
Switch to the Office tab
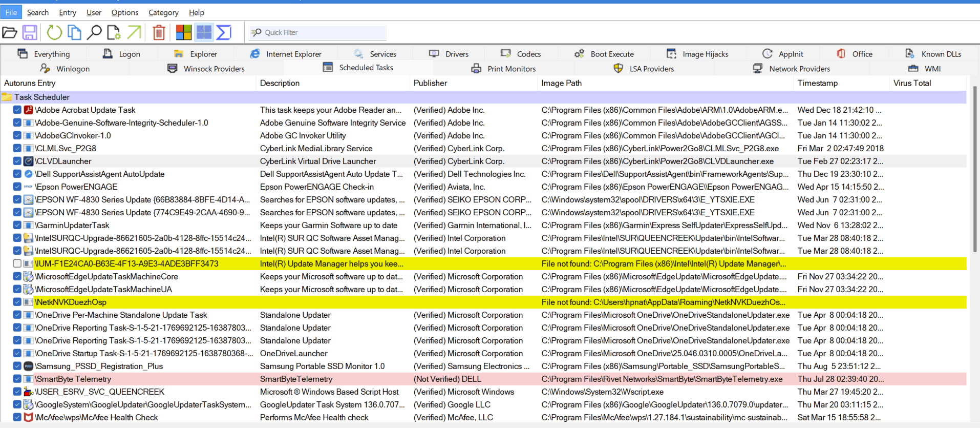tap(855, 54)
